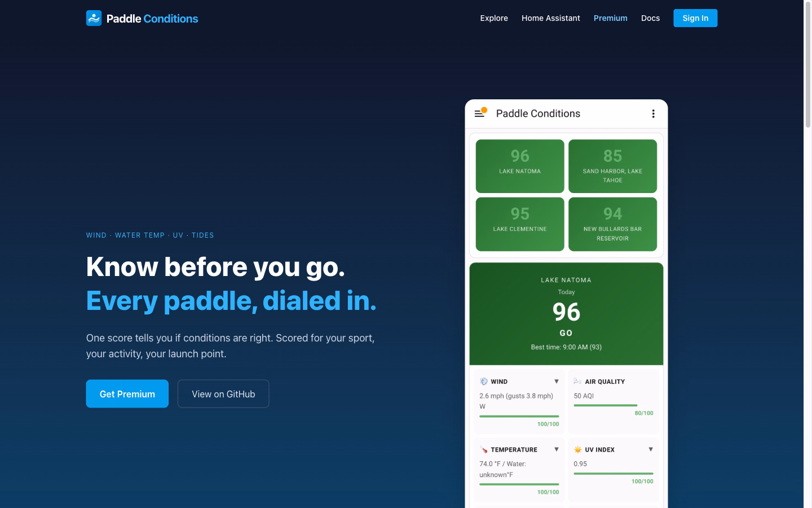This screenshot has width=812, height=508.
Task: Click the Paddle Conditions brand name link
Action: point(152,19)
